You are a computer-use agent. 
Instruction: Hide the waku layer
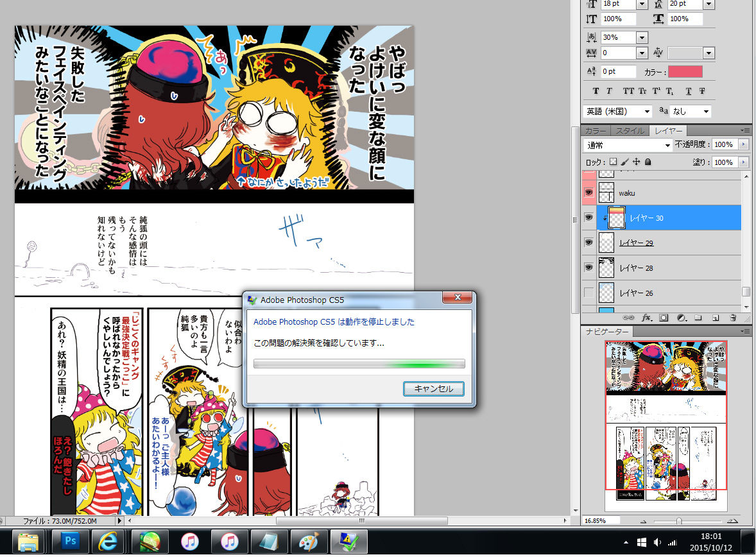(x=588, y=193)
